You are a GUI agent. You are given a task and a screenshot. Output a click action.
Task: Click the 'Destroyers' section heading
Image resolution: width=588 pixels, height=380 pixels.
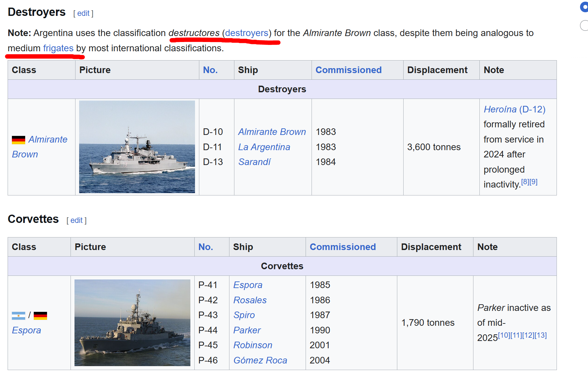(x=37, y=12)
